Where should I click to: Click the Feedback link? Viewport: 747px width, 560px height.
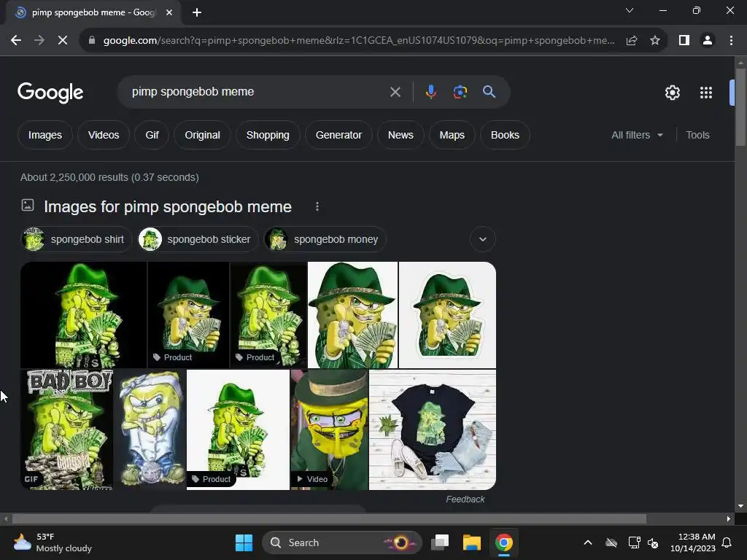point(465,499)
